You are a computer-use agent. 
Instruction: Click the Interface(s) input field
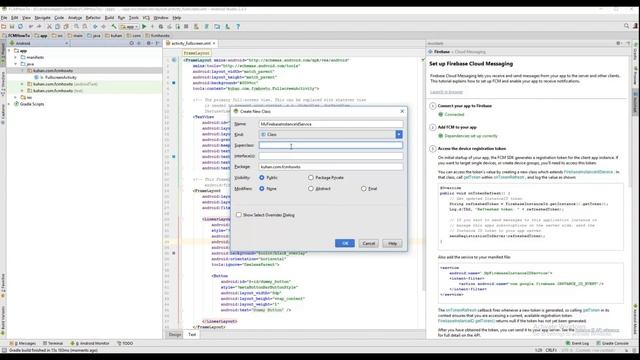pos(331,156)
